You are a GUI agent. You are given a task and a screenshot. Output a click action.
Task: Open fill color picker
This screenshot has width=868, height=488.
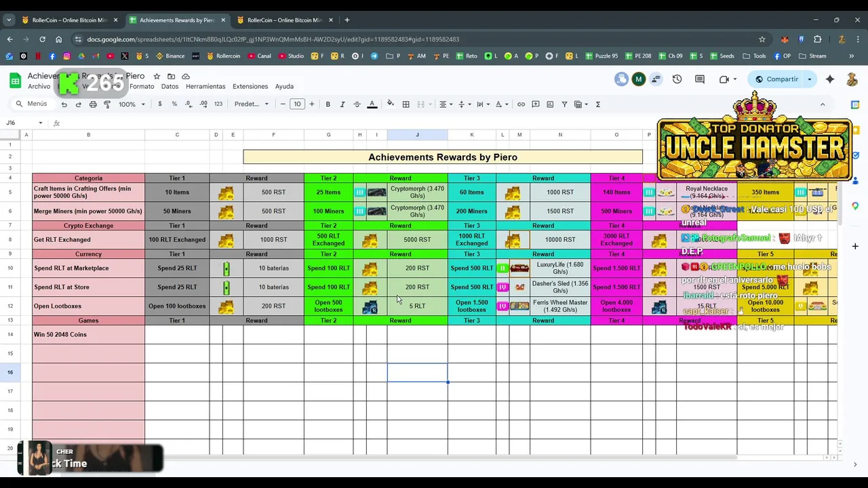pyautogui.click(x=390, y=104)
